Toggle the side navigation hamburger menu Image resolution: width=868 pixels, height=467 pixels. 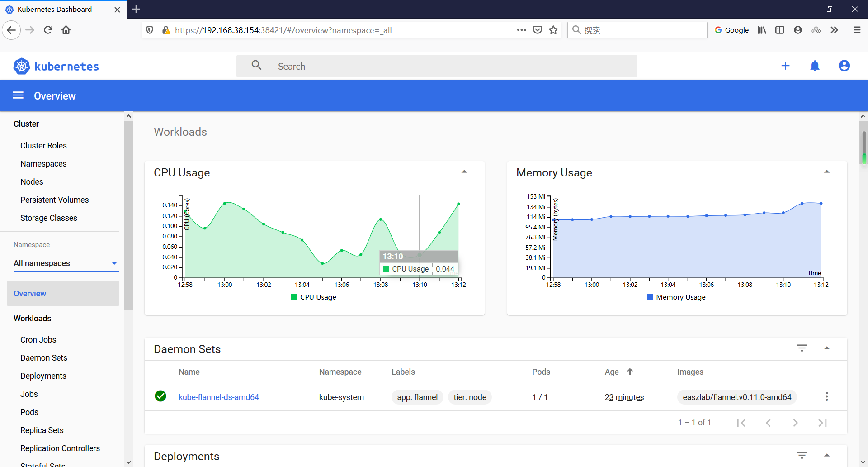(18, 95)
